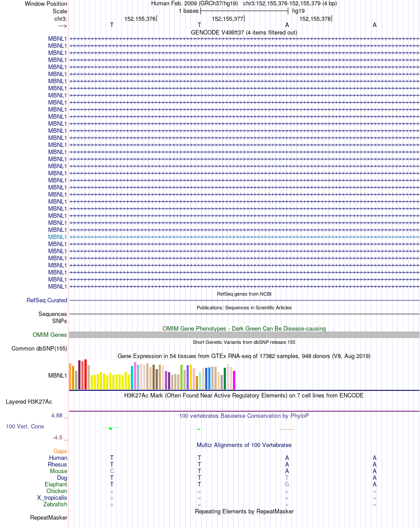Screen dimensions: 420x528
Task: Open the GENCODE V49lift37 track title
Action: click(244, 33)
